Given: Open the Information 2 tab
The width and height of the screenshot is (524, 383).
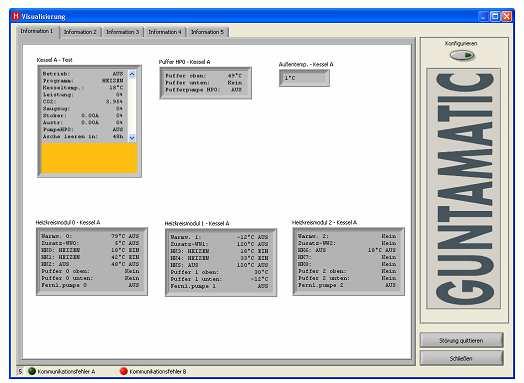Looking at the screenshot, I should point(80,32).
